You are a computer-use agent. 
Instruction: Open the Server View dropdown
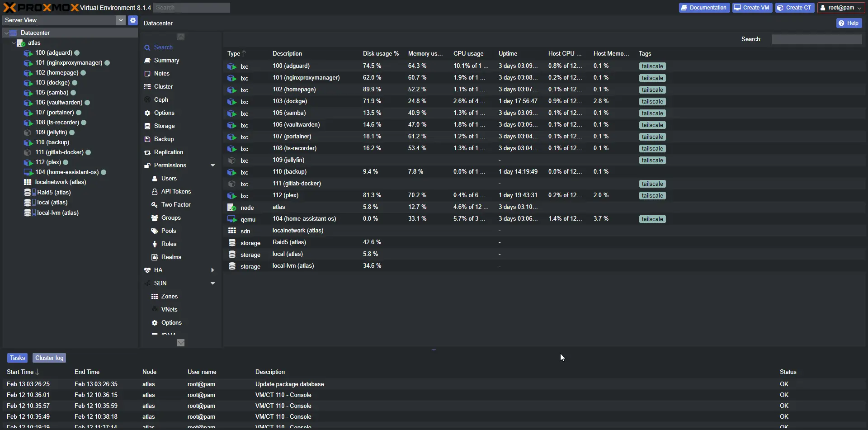pos(120,20)
